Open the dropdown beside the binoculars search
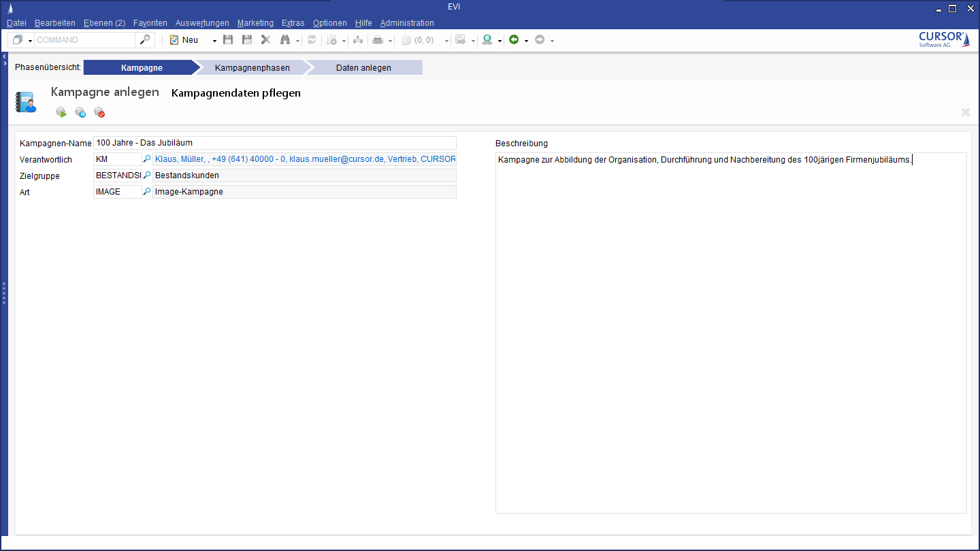Viewport: 980px width, 551px height. [298, 41]
